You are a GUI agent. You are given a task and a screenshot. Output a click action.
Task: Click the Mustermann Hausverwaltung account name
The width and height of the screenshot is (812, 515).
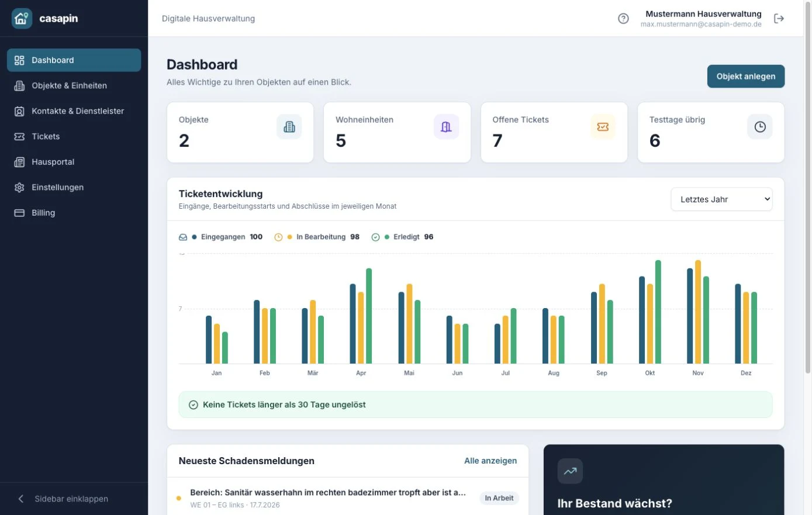pos(703,14)
